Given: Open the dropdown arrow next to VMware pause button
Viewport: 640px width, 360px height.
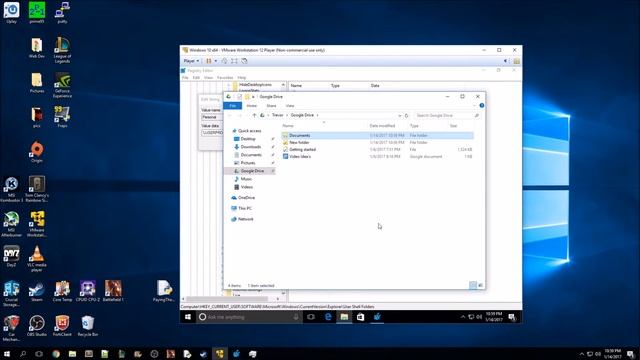Looking at the screenshot, I should click(x=216, y=61).
